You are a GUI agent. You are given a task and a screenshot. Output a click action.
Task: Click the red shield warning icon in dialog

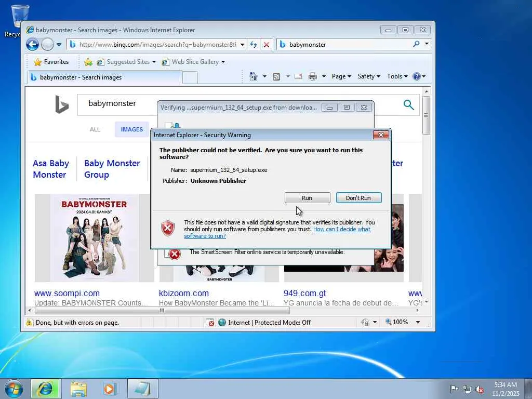[168, 229]
